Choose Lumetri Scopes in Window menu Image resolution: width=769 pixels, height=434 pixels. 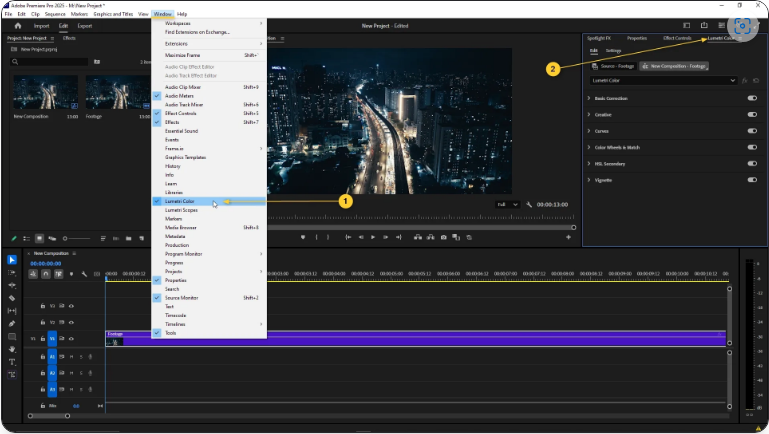pyautogui.click(x=209, y=210)
